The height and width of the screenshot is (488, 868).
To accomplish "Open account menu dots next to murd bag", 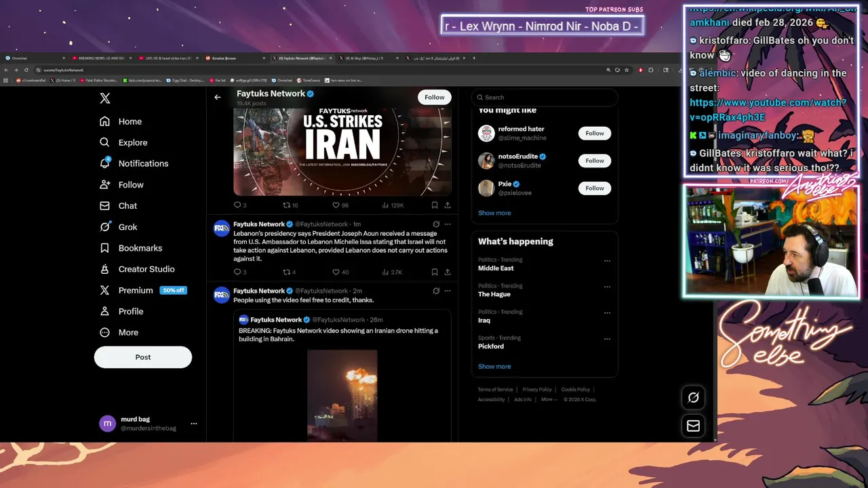I will [x=194, y=424].
